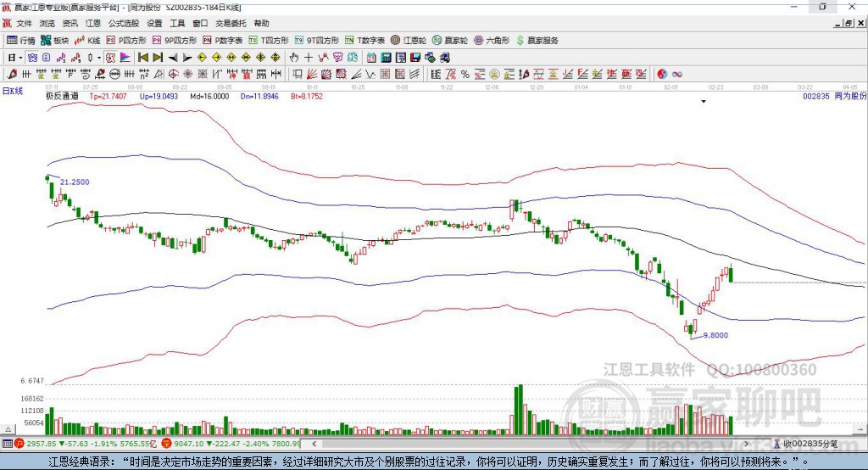Click the 收002835分笔 status entry
This screenshot has height=470, width=868.
coord(805,444)
